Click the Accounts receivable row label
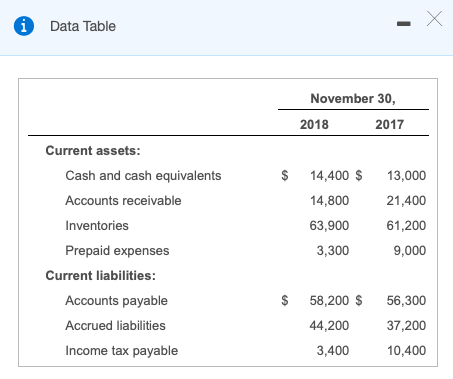Image resolution: width=453 pixels, height=379 pixels. (x=123, y=200)
